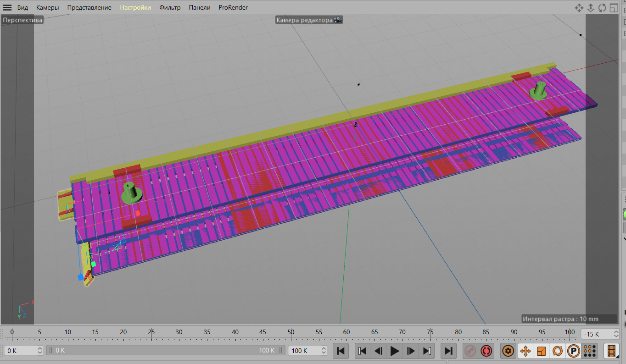Click the preview range slider bar

(165, 351)
